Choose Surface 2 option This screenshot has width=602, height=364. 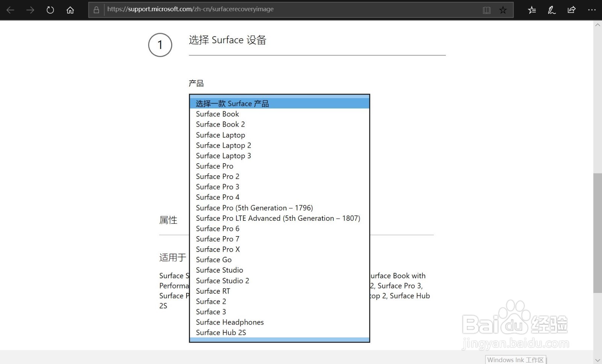click(280, 302)
